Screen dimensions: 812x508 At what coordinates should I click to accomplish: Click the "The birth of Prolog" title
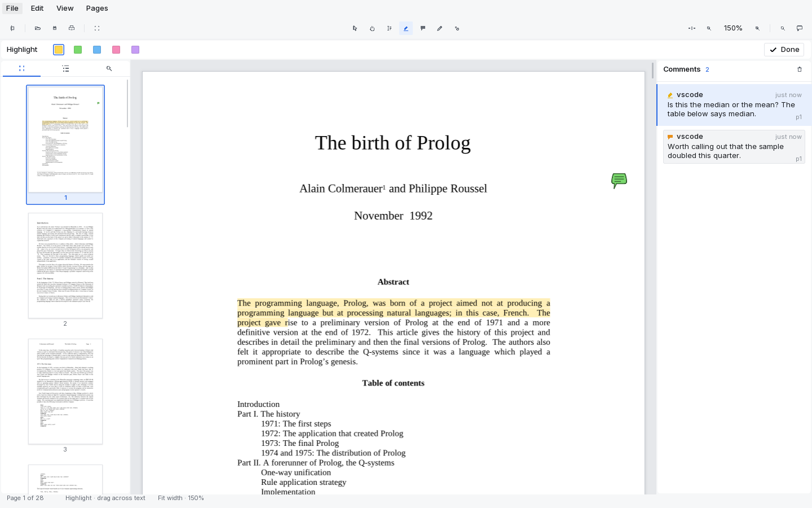point(393,143)
